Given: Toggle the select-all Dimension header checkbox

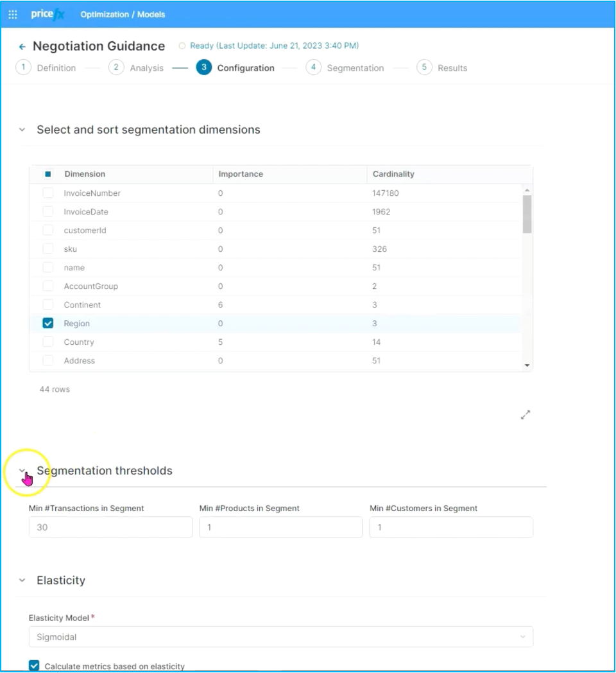Looking at the screenshot, I should click(x=48, y=174).
